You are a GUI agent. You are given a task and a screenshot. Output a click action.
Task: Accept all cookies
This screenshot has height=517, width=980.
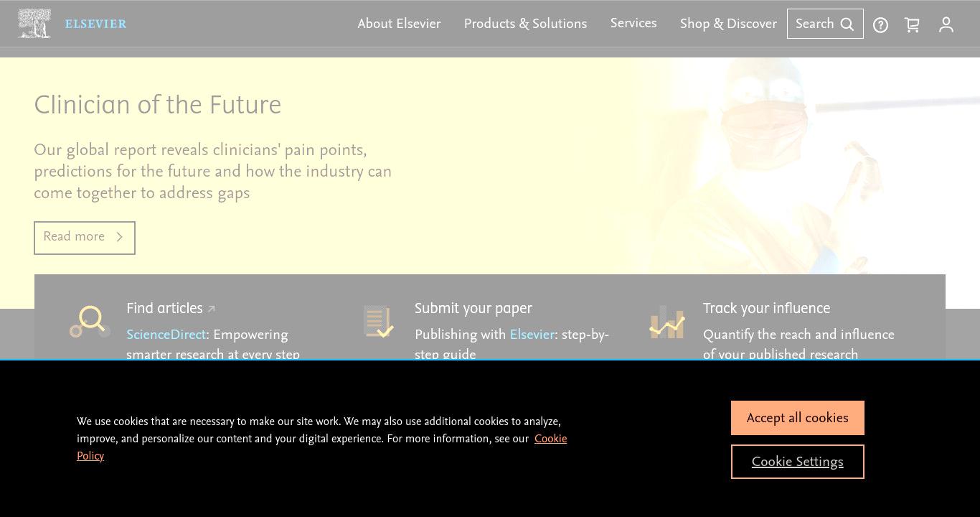798,418
